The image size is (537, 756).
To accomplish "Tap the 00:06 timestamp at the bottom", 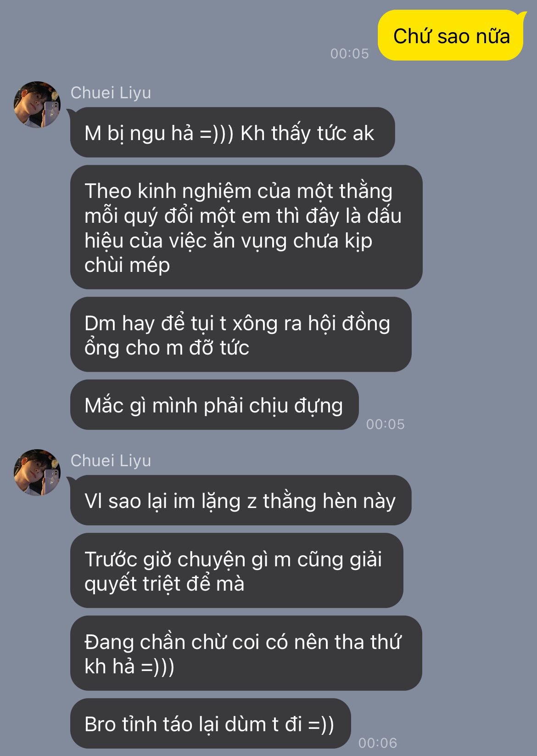I will click(378, 743).
